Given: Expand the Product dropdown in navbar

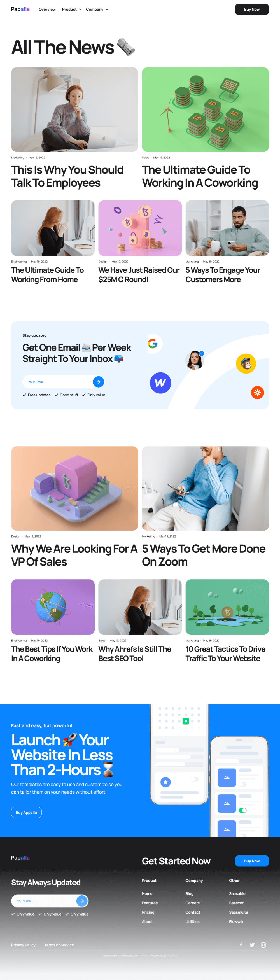Looking at the screenshot, I should click(71, 9).
